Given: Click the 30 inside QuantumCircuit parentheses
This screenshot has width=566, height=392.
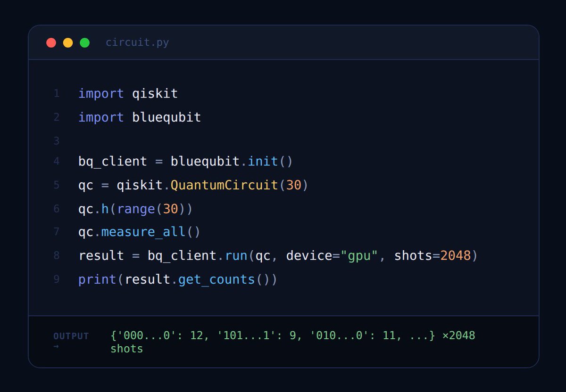Looking at the screenshot, I should [294, 185].
